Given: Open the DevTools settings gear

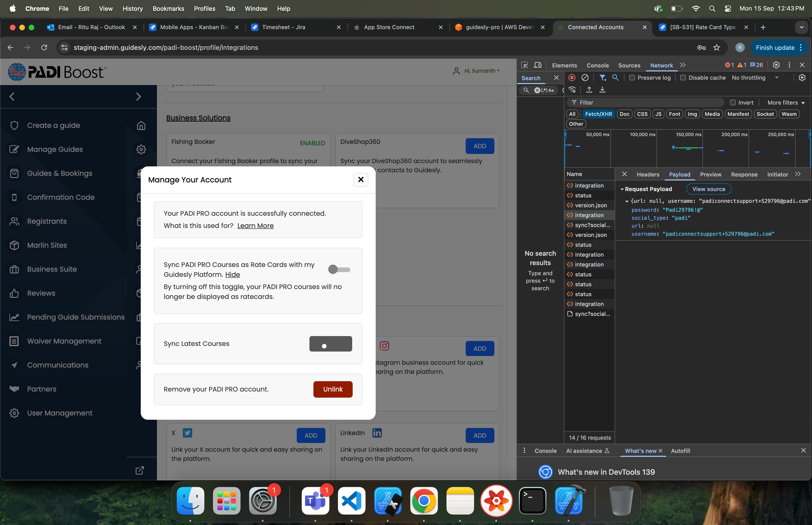Looking at the screenshot, I should pos(776,65).
